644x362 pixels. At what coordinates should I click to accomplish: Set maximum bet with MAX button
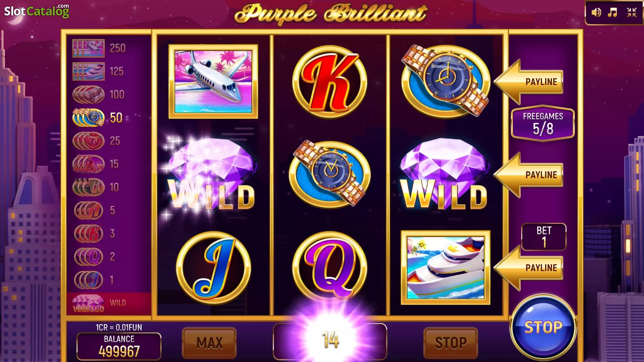pos(209,343)
